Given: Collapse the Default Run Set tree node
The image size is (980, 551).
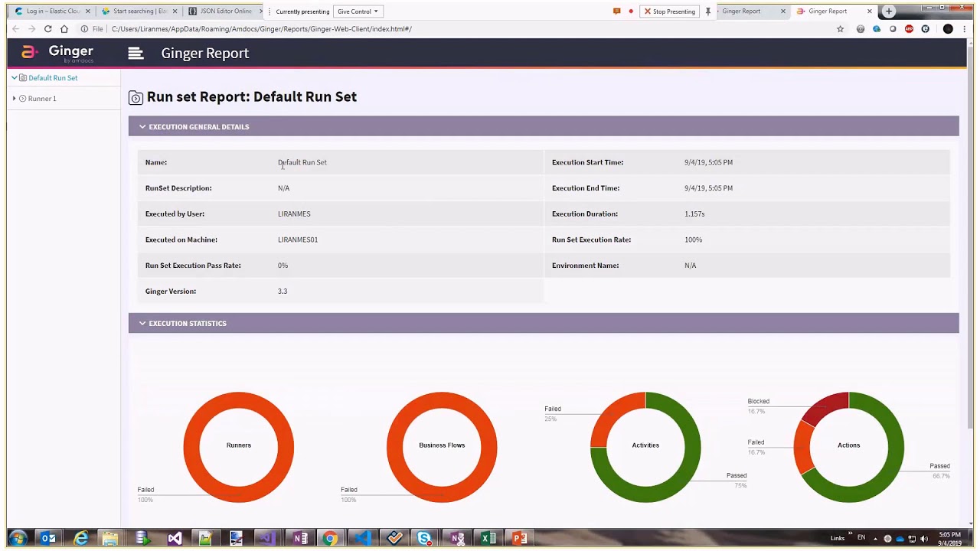Looking at the screenshot, I should pyautogui.click(x=14, y=78).
